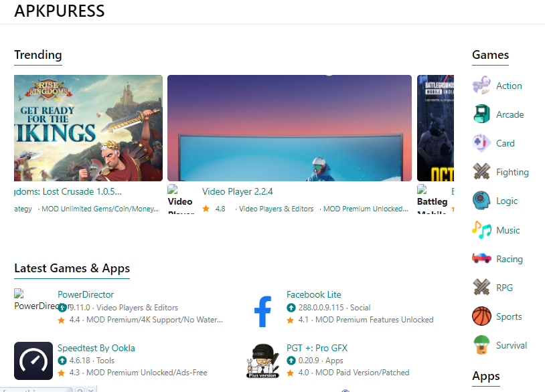The width and height of the screenshot is (545, 392).
Task: Click the 'MOD Premium Features Unlocked' text
Action: 374,320
